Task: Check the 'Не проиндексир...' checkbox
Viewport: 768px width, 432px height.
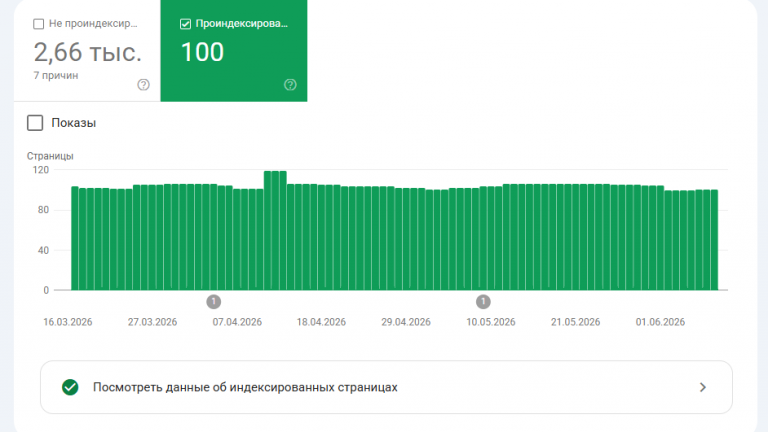Action: (x=39, y=24)
